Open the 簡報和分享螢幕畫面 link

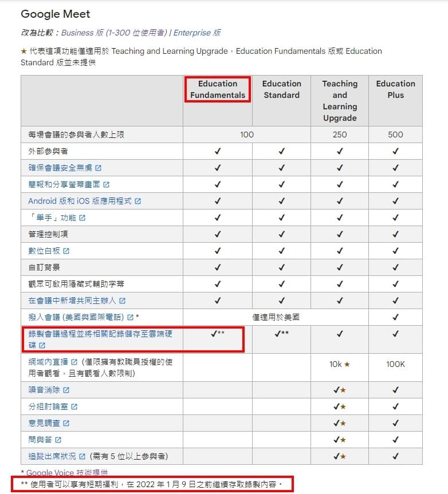point(64,184)
